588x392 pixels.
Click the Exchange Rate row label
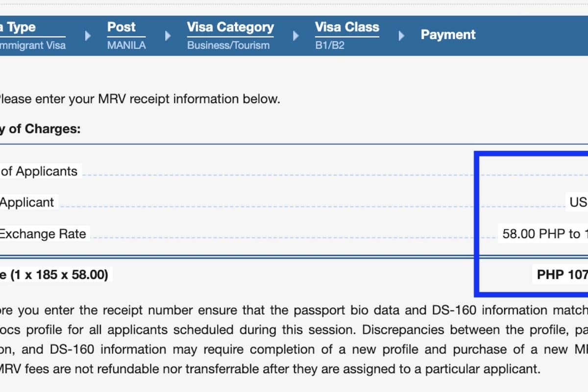point(43,234)
